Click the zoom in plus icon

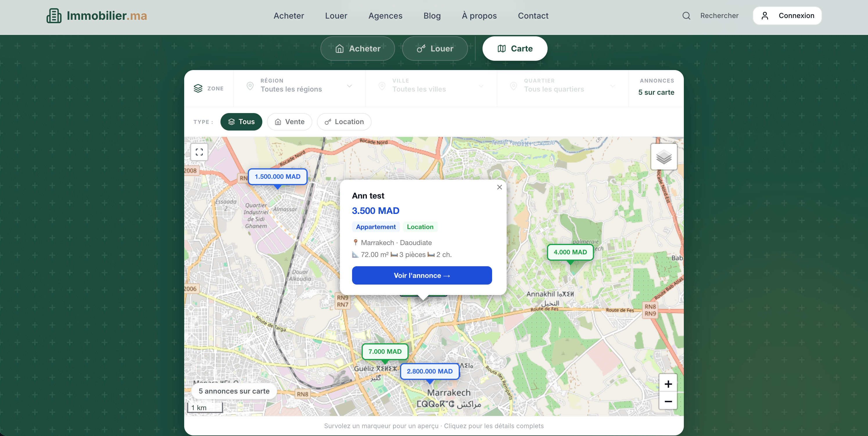668,383
